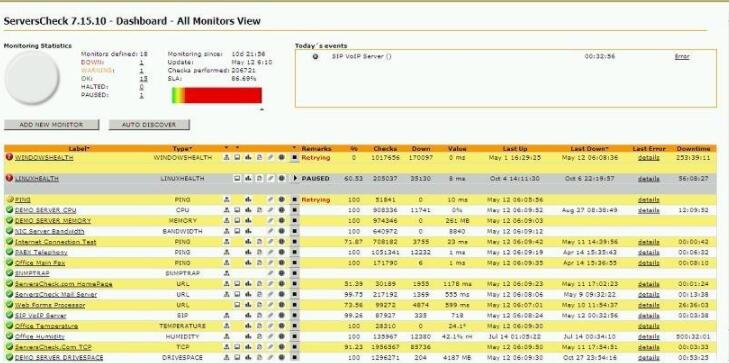
Task: Edit NIC Server Bandwidth via its pencil icon
Action: click(x=271, y=231)
